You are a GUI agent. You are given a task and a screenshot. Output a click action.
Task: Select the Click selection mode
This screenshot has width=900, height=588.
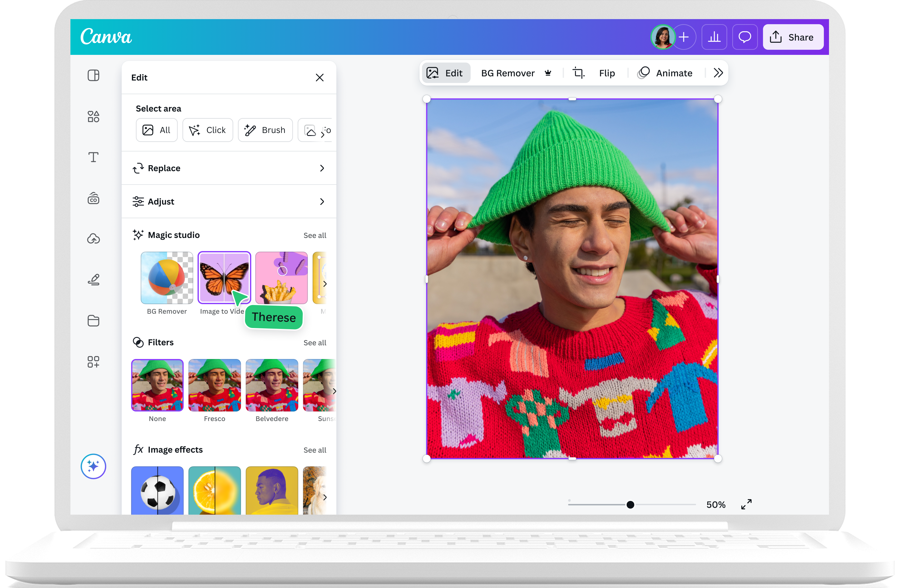208,130
